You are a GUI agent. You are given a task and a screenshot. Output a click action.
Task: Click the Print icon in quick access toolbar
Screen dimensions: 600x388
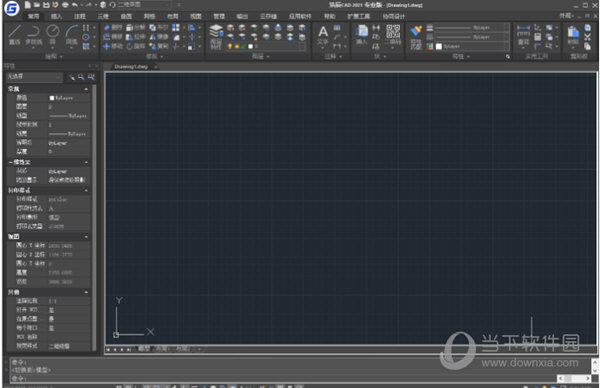point(65,5)
